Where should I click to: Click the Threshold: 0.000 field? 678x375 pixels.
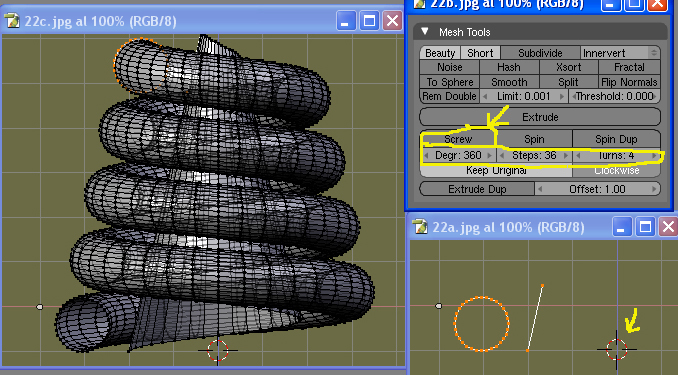[x=614, y=96]
